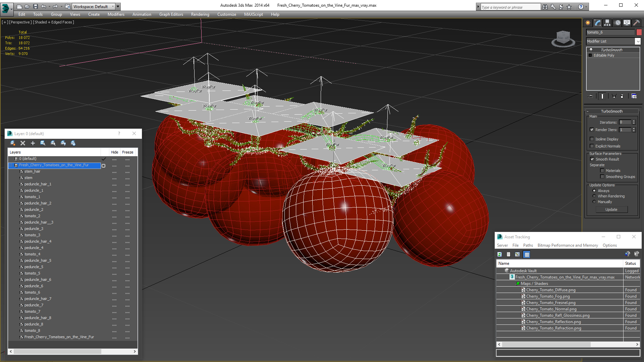The image size is (644, 362).
Task: Collapse Fresh_Cherry_Tomatoes_on_the_Vine_Fur layer tree
Action: point(10,165)
